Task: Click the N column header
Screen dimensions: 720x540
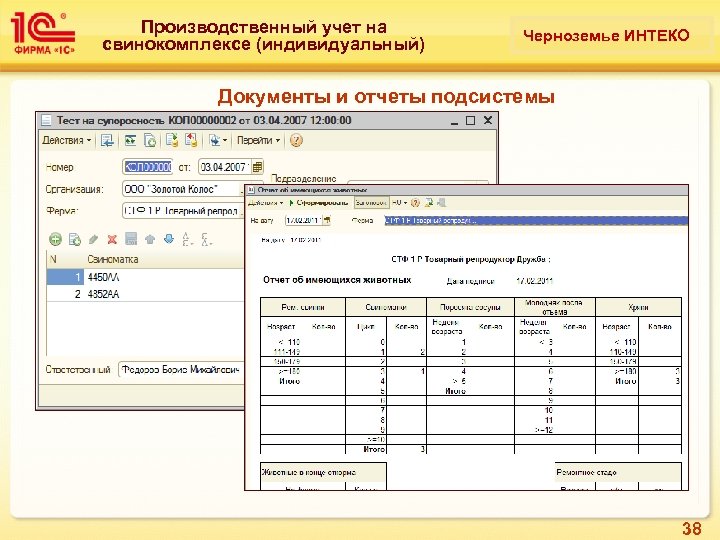Action: [x=64, y=259]
